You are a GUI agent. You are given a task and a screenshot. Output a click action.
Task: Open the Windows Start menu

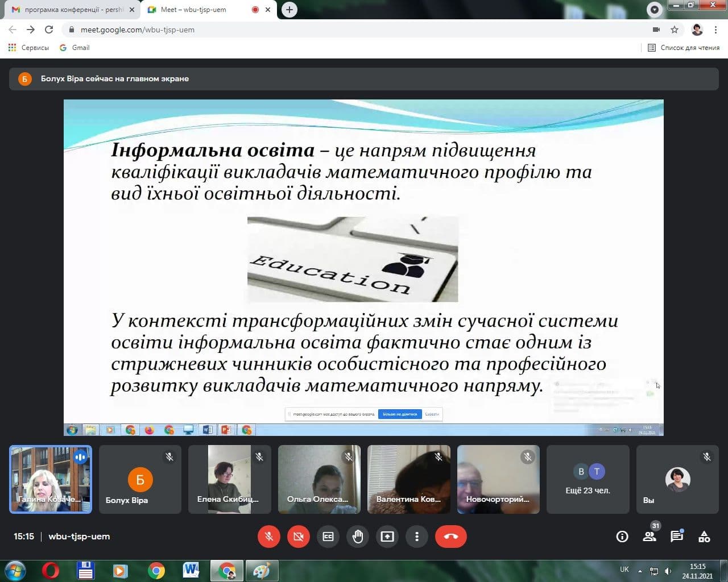(15, 570)
